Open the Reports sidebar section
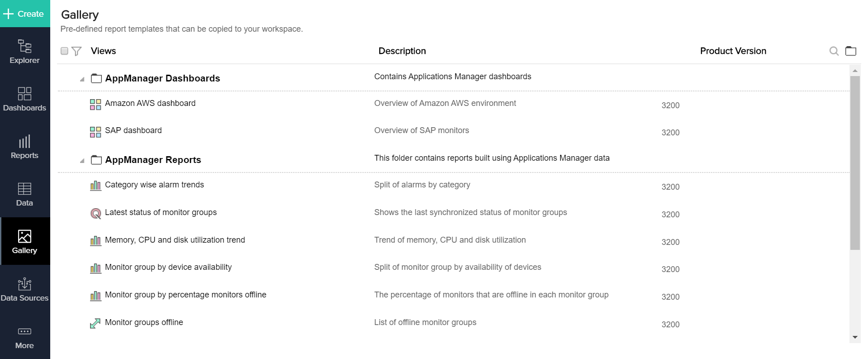Image resolution: width=868 pixels, height=359 pixels. [x=24, y=147]
